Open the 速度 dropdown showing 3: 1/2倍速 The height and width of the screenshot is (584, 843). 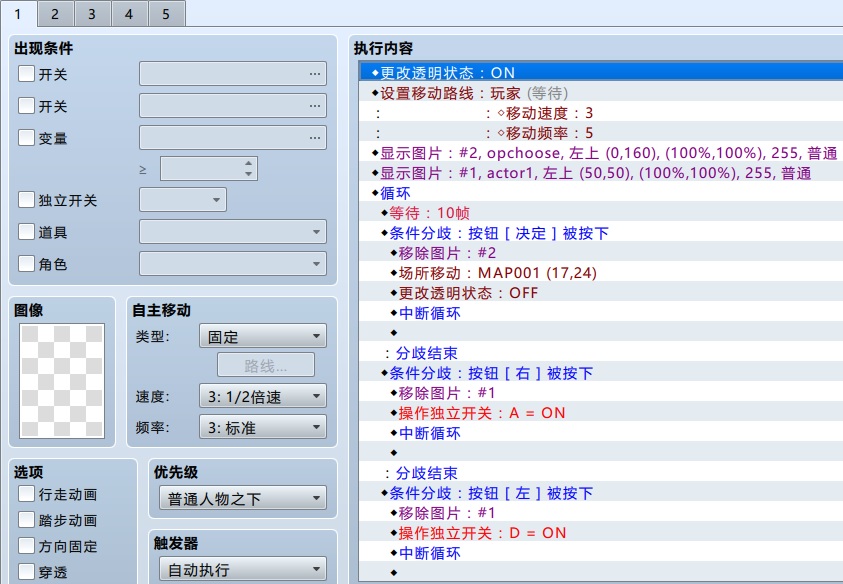point(263,396)
